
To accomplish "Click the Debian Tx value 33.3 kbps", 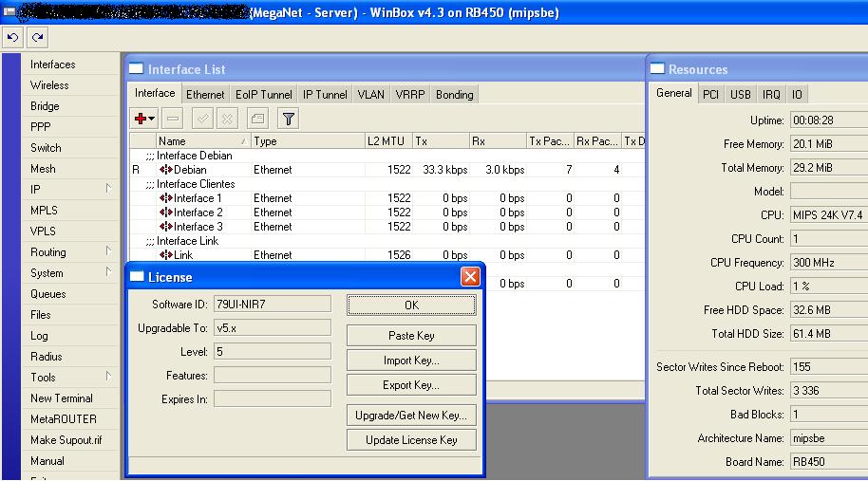I will (445, 170).
